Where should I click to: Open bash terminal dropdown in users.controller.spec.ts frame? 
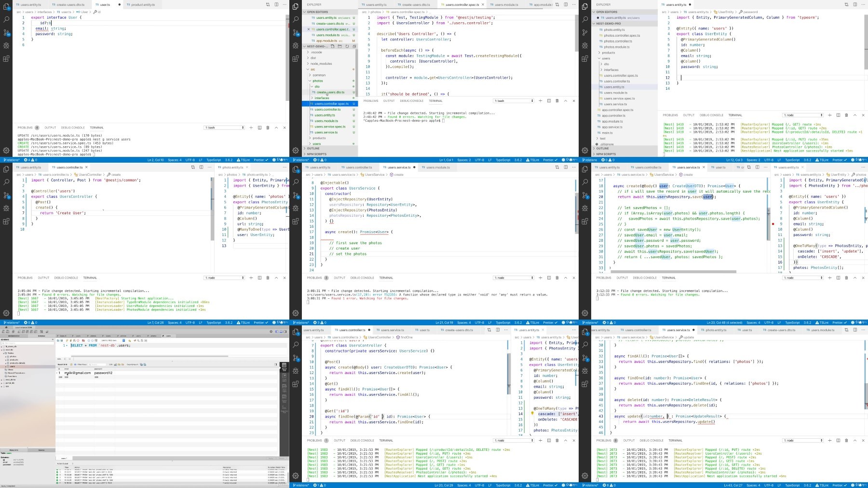pos(514,101)
